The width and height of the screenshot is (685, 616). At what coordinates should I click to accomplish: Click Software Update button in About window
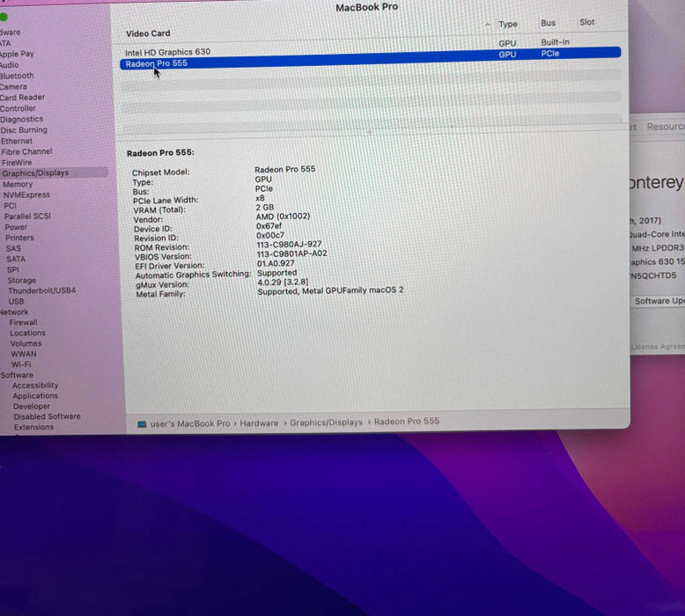point(659,301)
